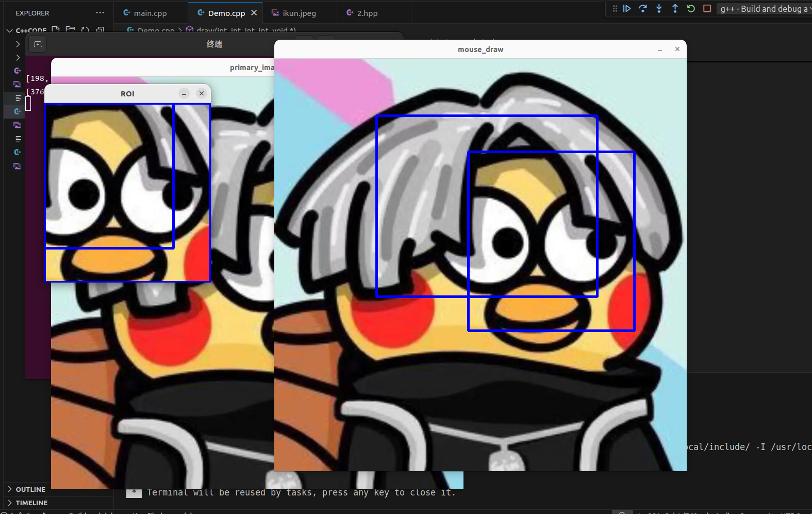This screenshot has width=812, height=514.
Task: Close the ROI window
Action: coord(202,93)
